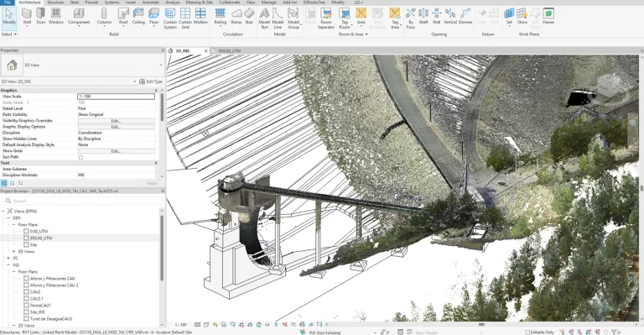644x335 pixels.
Task: Choose the Model Text tool
Action: click(x=264, y=18)
